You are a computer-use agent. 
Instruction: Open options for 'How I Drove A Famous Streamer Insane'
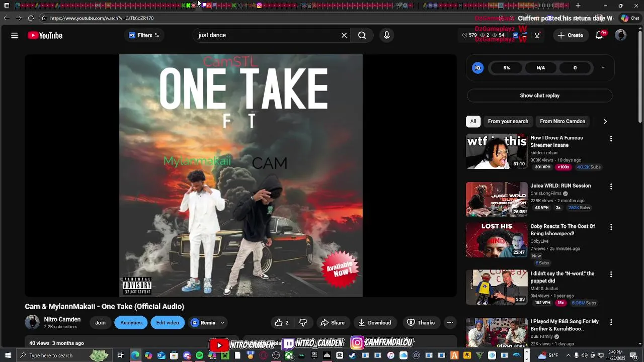(x=611, y=139)
